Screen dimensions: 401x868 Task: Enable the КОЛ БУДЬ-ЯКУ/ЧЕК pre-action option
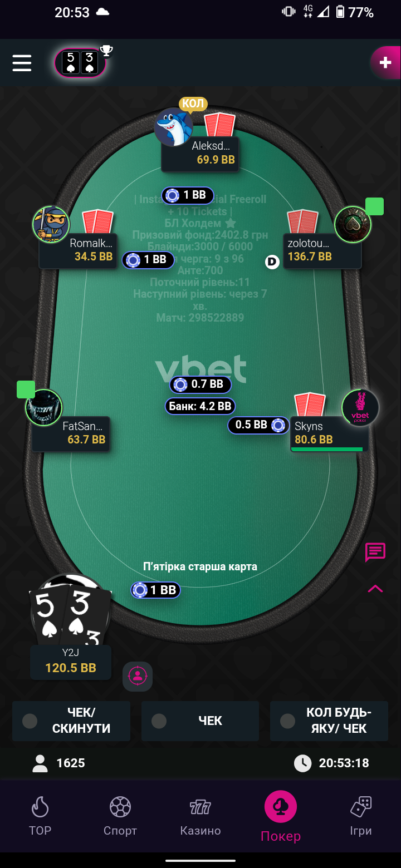(x=329, y=721)
